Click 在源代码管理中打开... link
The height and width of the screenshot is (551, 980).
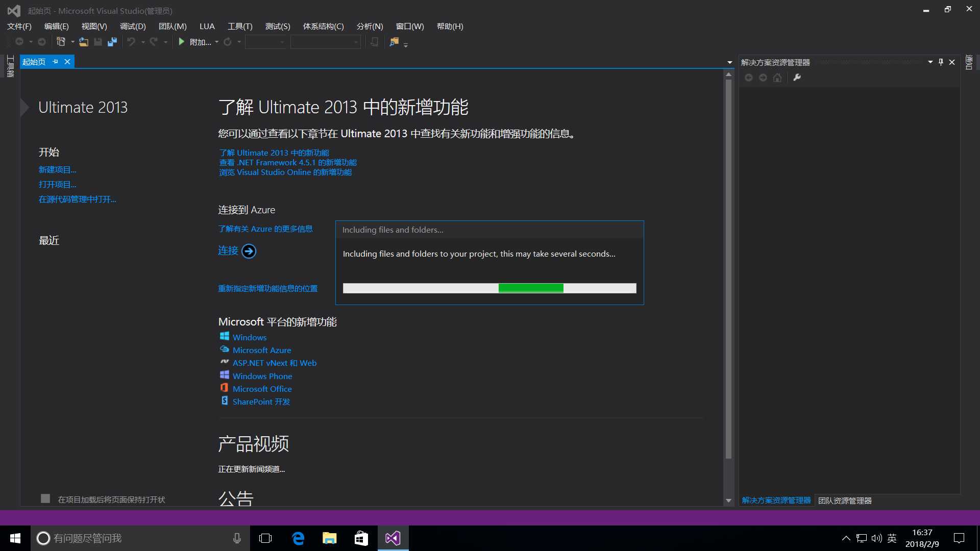(x=78, y=199)
